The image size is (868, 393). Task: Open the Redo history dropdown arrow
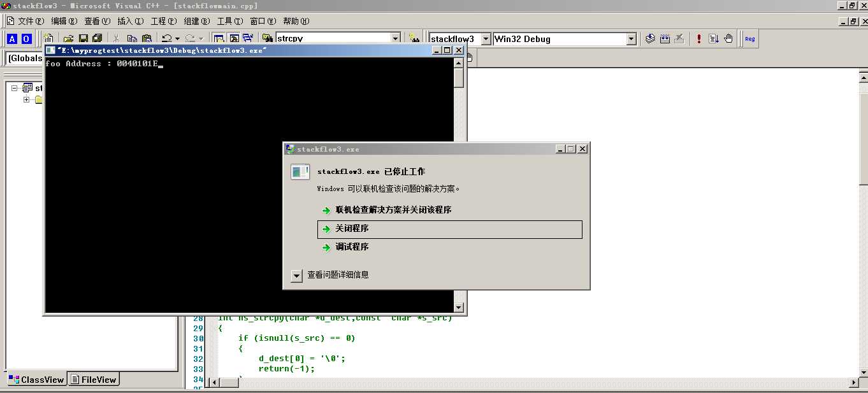[x=201, y=39]
